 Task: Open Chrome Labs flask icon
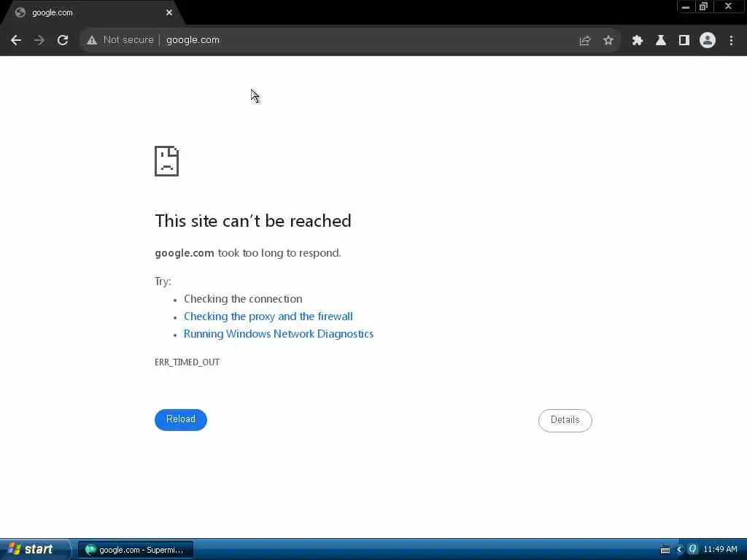660,41
